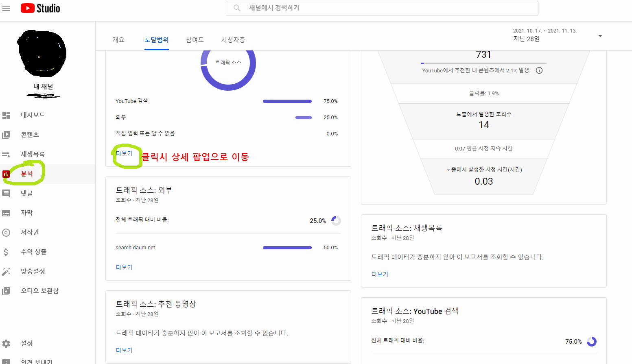Click the Settings gear icon
Screen dimensions: 632x364
(x=6, y=344)
